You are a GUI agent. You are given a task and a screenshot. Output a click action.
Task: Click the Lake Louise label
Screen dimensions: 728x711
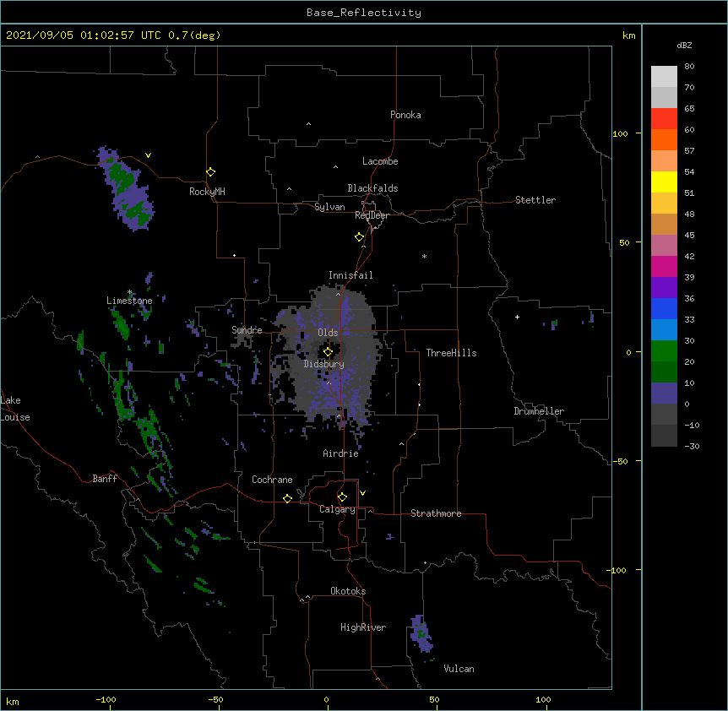15,409
